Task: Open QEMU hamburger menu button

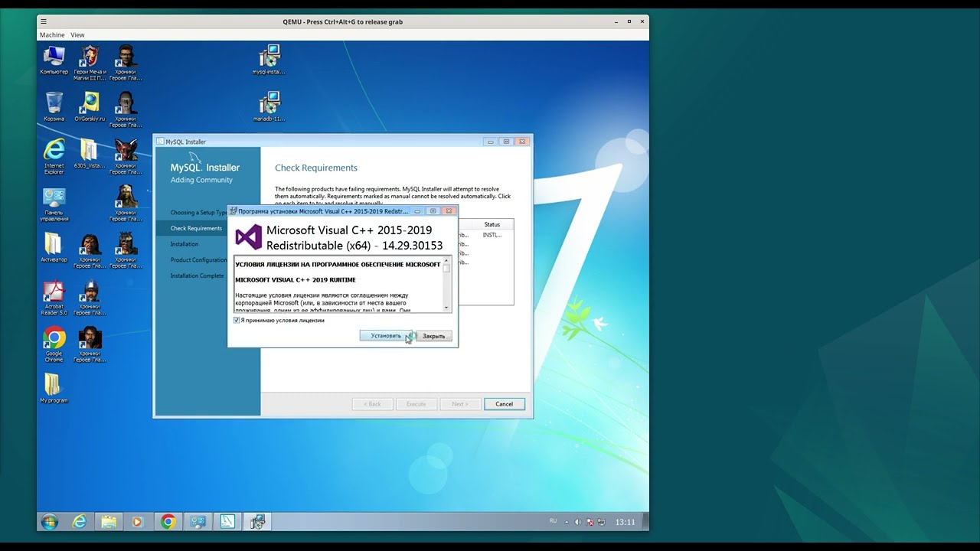Action: tap(44, 21)
